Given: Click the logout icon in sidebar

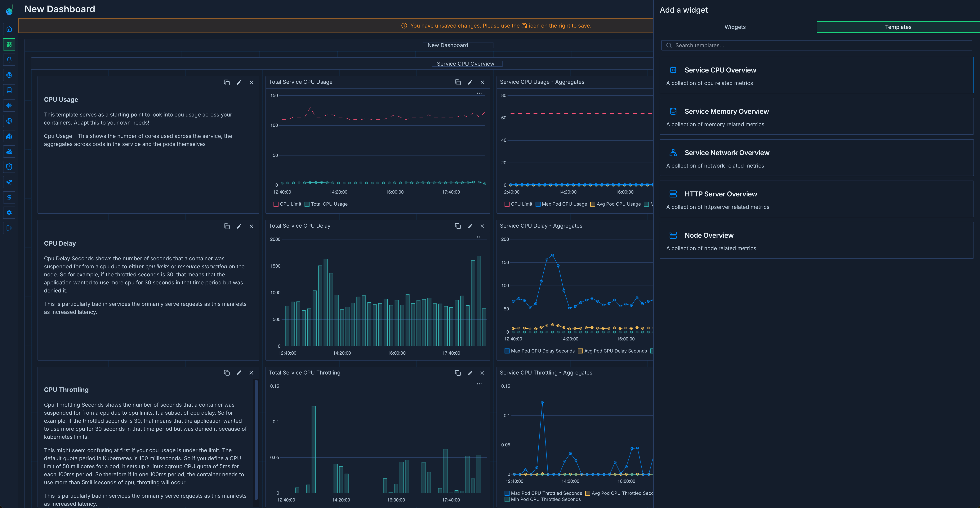Looking at the screenshot, I should [x=9, y=228].
